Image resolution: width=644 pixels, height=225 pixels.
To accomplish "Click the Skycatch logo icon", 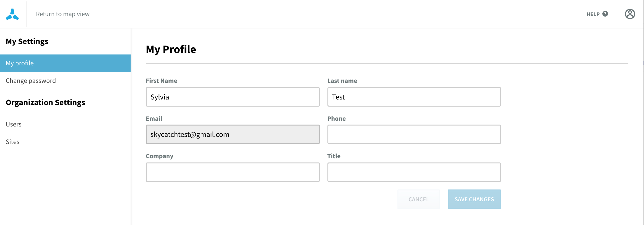I will (12, 14).
